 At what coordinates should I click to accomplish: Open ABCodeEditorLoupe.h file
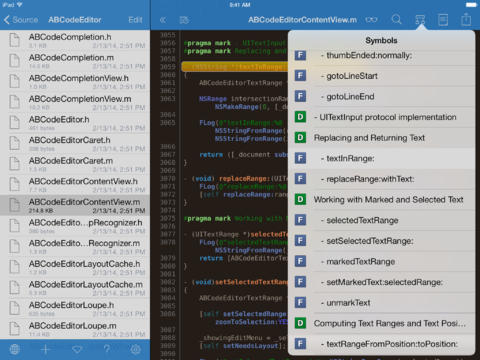pyautogui.click(x=75, y=309)
